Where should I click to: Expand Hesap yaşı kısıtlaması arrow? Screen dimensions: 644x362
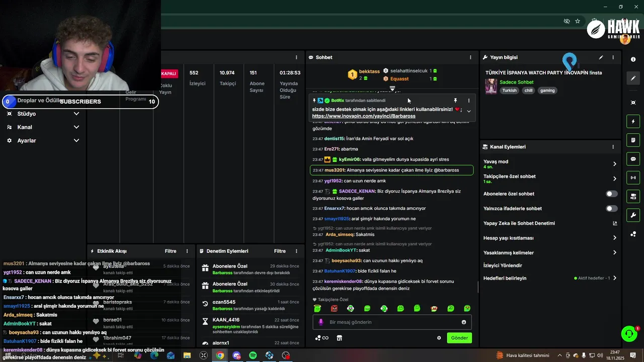click(x=614, y=238)
